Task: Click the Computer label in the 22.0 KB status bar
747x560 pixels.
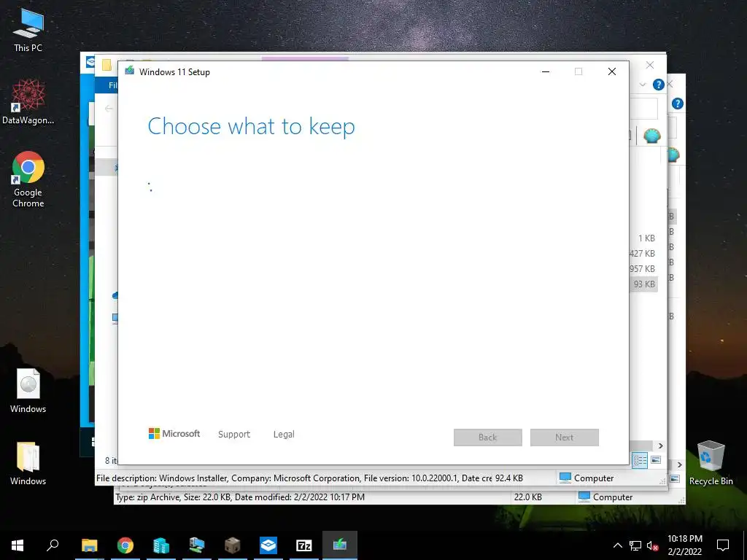Action: [613, 497]
